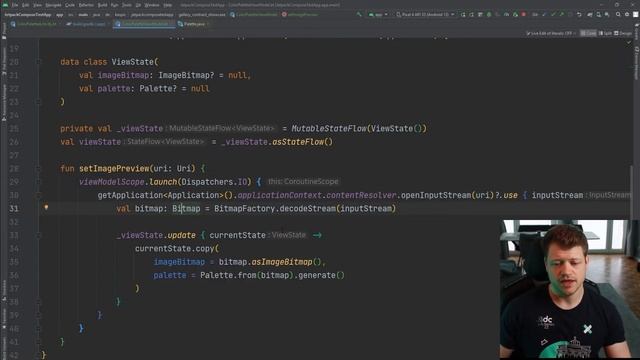Click the 'openInputStream(uri)' call on line 30
Image resolution: width=640 pixels, height=360 pixels.
(x=448, y=196)
